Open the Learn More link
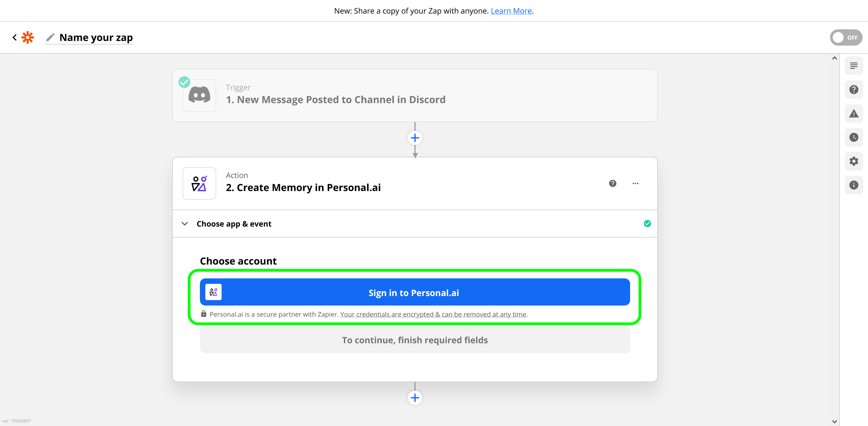Viewport: 868px width, 426px height. [511, 11]
